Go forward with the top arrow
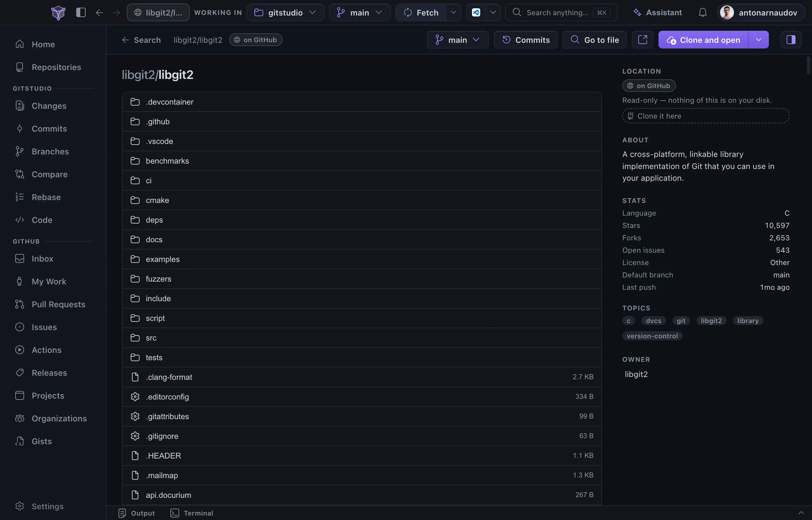Screen dimensions: 812x520 pos(116,12)
